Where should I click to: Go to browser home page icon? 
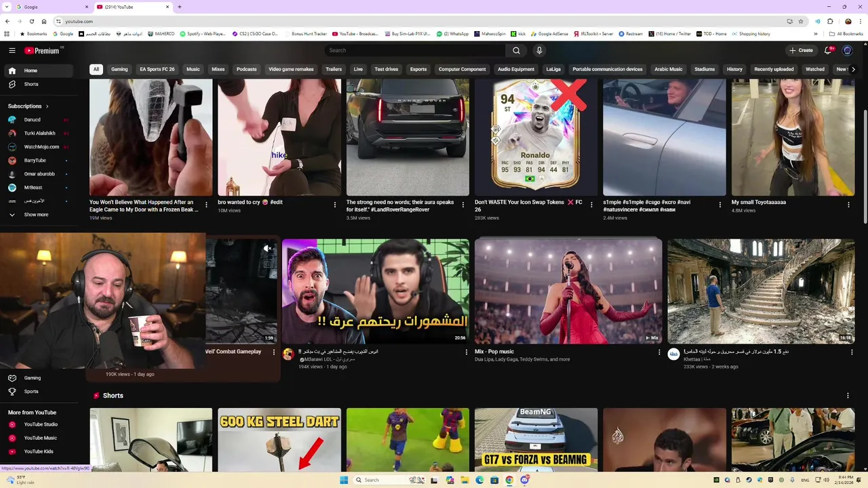coord(44,21)
